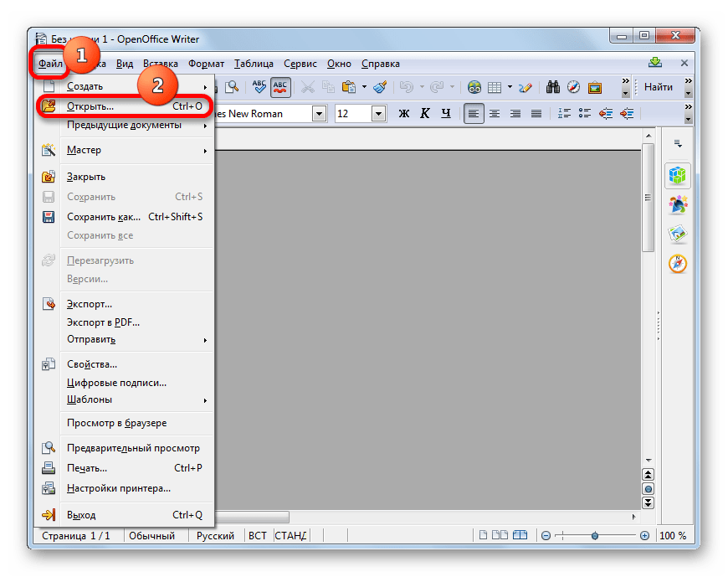Set Centered paragraph alignment button
The image size is (728, 577).
click(495, 113)
